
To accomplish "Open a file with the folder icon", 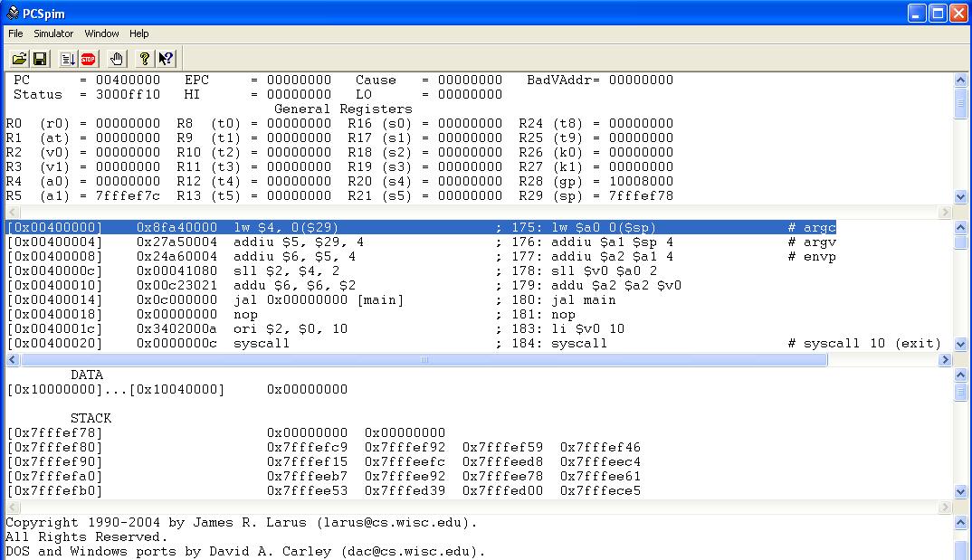I will (x=19, y=59).
